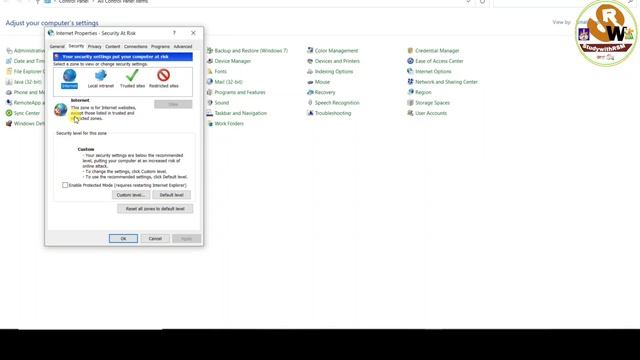Open the Network and Sharing Center link text
The height and width of the screenshot is (360, 640).
click(x=446, y=82)
